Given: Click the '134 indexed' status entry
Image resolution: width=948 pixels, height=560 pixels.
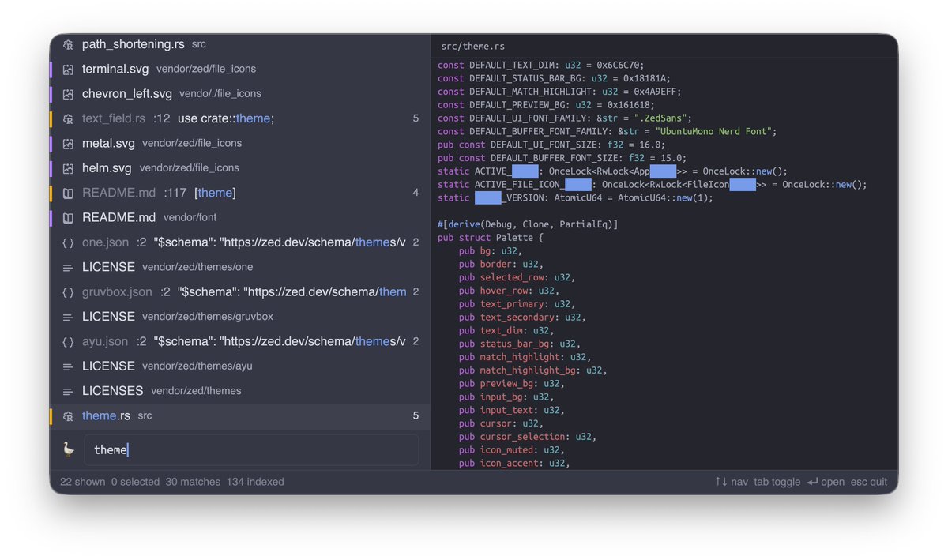Looking at the screenshot, I should point(255,482).
